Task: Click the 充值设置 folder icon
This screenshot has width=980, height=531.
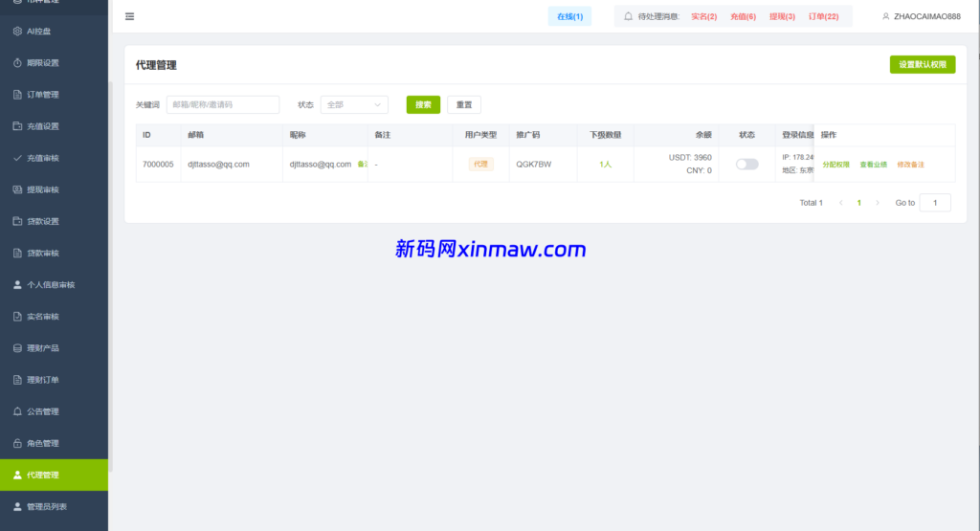Action: pyautogui.click(x=17, y=126)
